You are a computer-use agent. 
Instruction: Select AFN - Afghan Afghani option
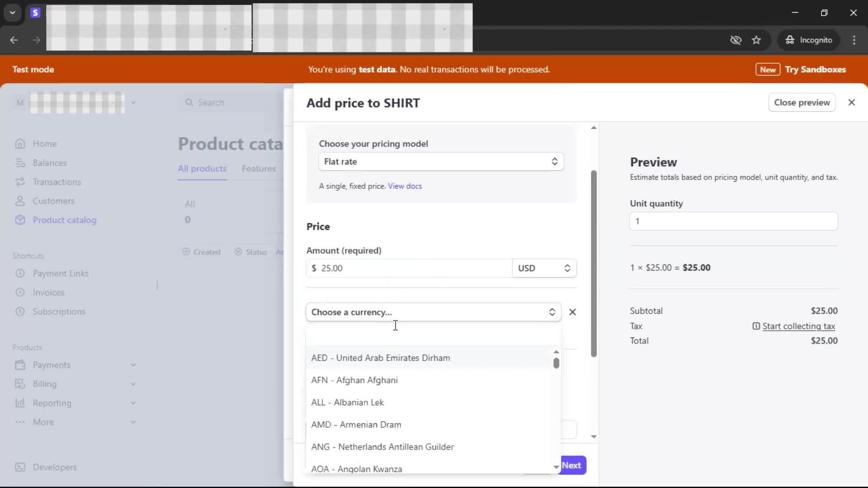click(x=354, y=380)
